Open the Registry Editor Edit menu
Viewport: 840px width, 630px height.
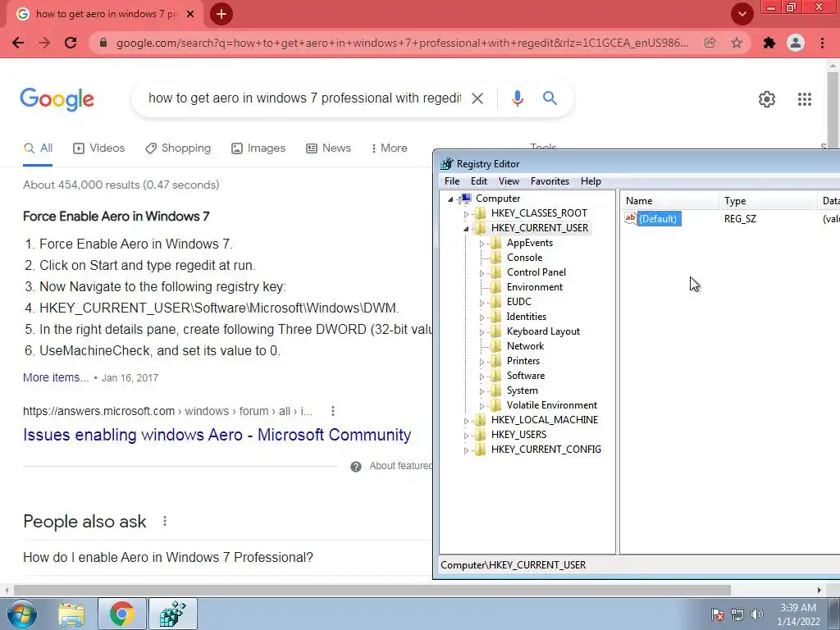pos(479,181)
